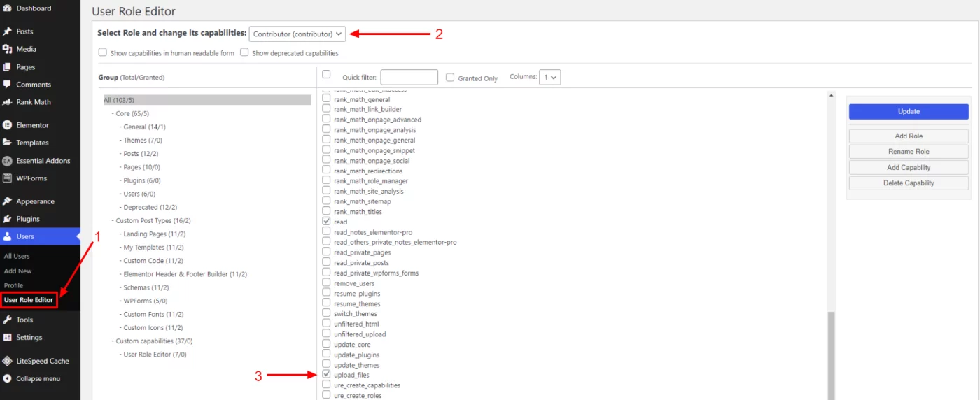The width and height of the screenshot is (980, 400).
Task: Select the WPForms (5/0) group
Action: pyautogui.click(x=146, y=301)
